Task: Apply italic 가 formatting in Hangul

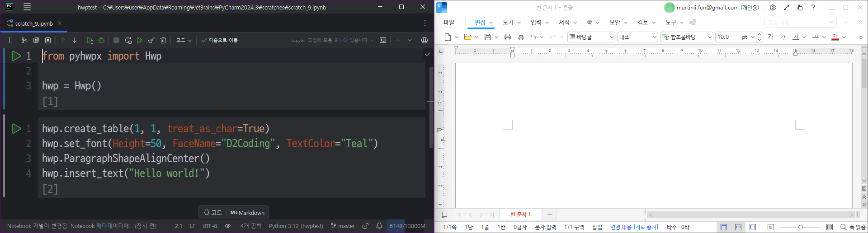Action: (x=783, y=37)
